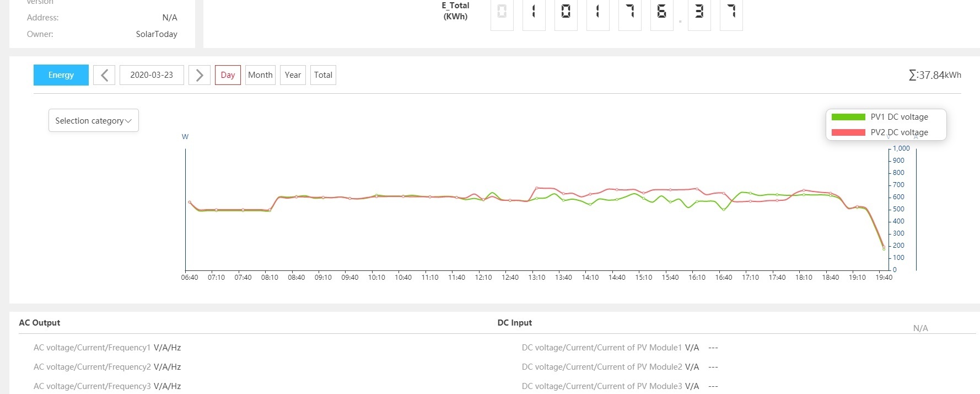
Task: Switch to Total view tab
Action: pos(323,75)
